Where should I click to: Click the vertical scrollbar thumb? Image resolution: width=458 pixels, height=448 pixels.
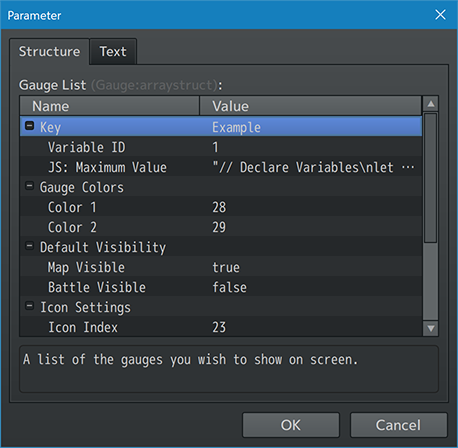pos(431,178)
